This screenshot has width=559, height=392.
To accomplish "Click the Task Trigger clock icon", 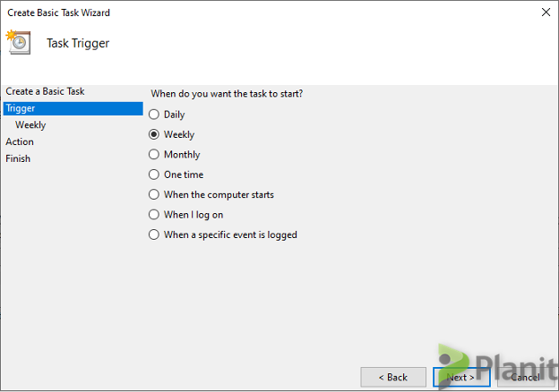I will (18, 42).
